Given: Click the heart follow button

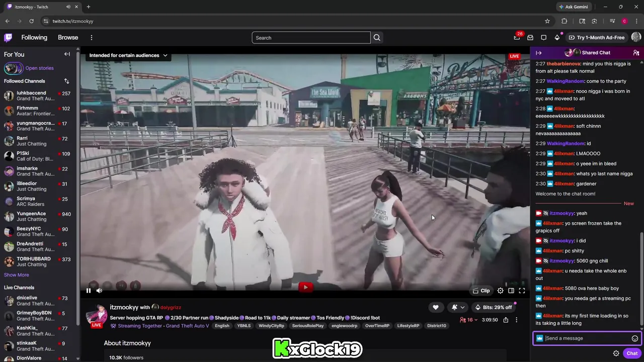Looking at the screenshot, I should (x=436, y=307).
